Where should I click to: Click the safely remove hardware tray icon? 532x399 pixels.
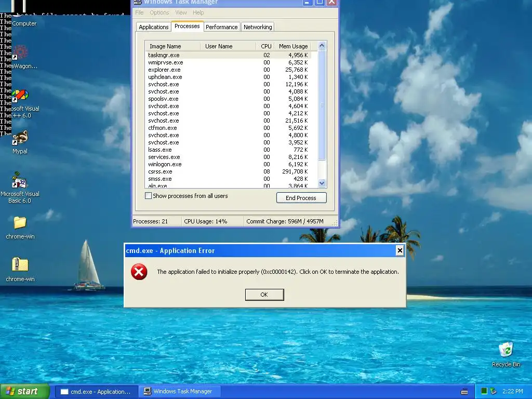494,391
